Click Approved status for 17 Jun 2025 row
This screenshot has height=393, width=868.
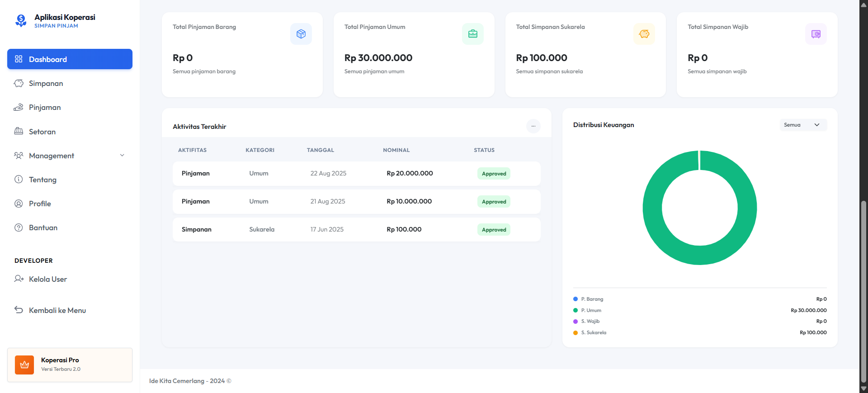[494, 230]
